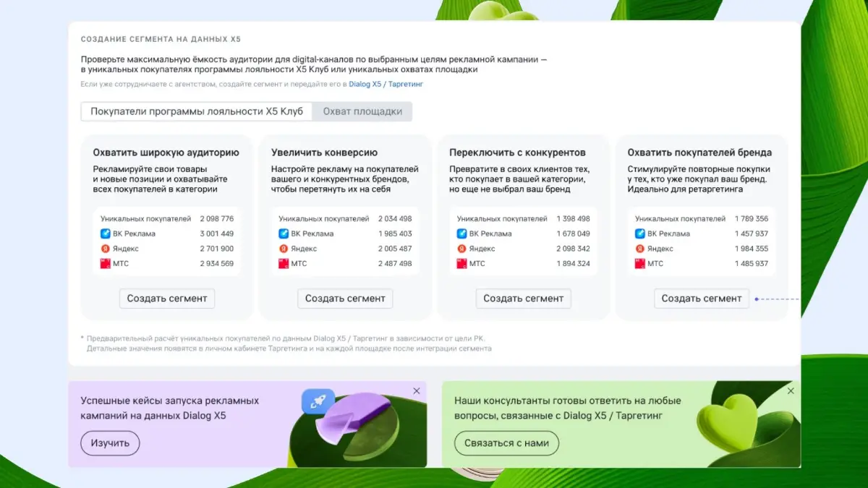Image resolution: width=868 pixels, height=488 pixels.
Task: Click the Переключить с конкурентов heading
Action: click(x=517, y=153)
